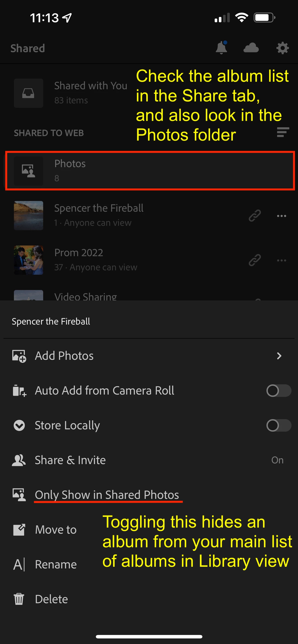Choose Rename from the album menu
The image size is (298, 644).
[x=55, y=564]
